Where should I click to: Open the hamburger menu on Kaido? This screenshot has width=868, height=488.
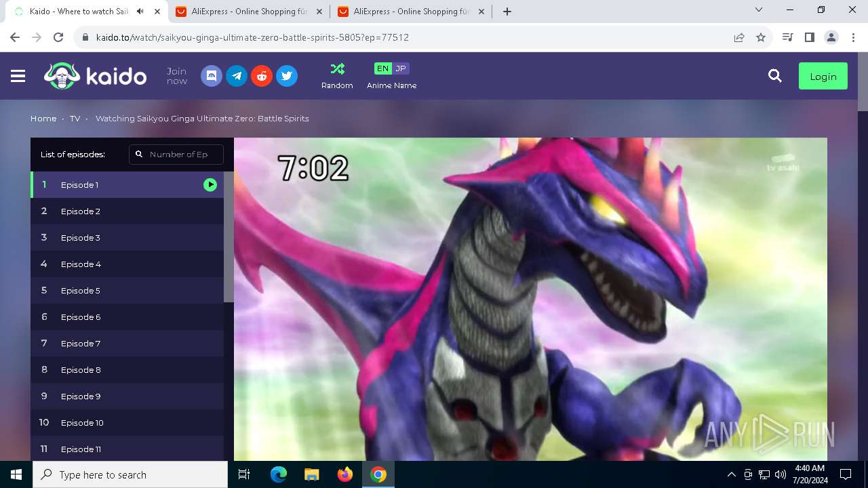[18, 77]
